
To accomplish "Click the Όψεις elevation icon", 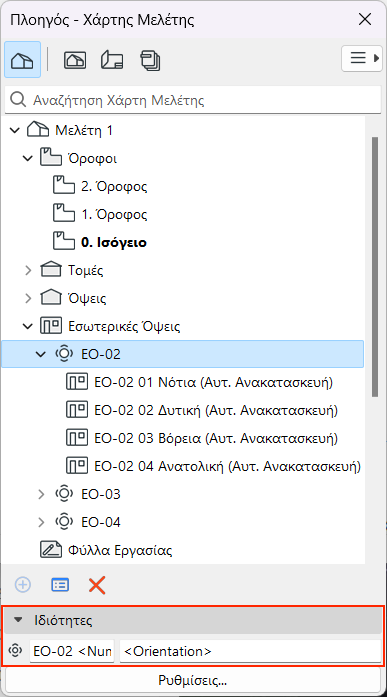I will 50,298.
